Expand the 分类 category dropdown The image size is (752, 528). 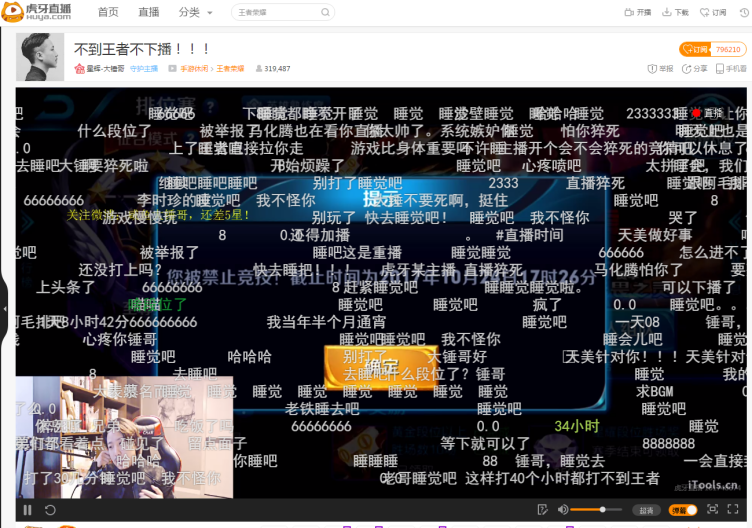[x=195, y=12]
